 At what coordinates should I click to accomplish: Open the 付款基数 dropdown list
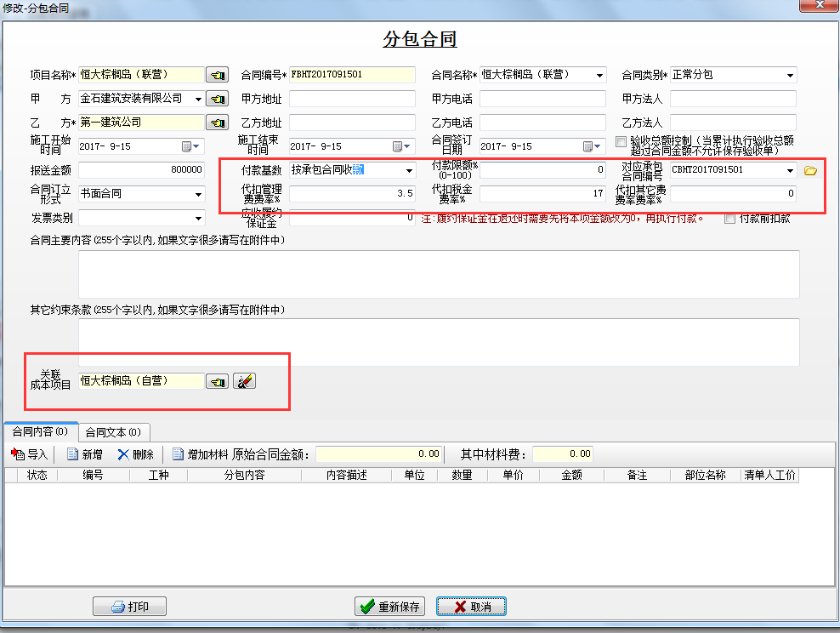[409, 170]
